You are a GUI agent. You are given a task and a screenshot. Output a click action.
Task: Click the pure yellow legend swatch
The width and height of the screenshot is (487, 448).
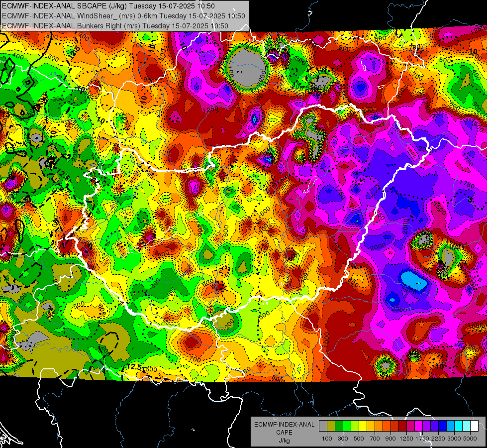pos(363,426)
